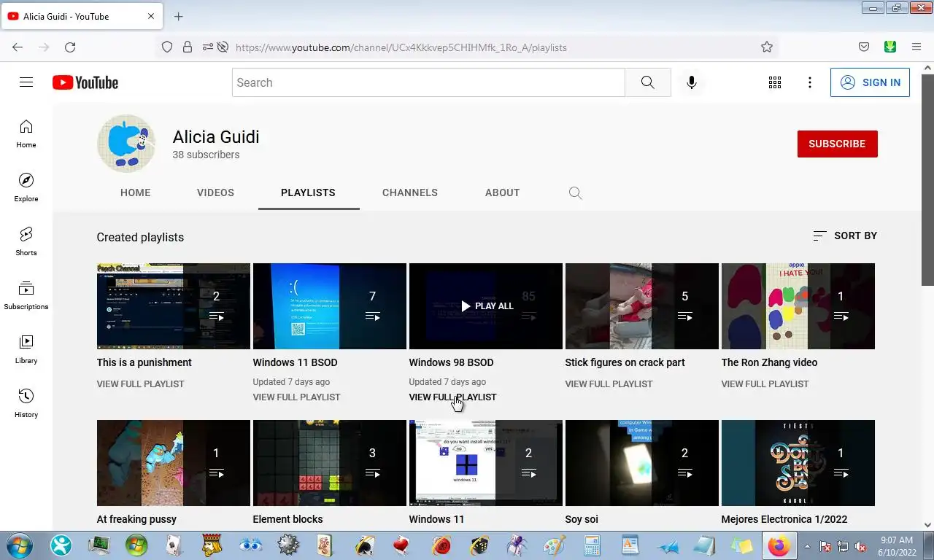Open Library in the left sidebar
This screenshot has width=934, height=560.
click(x=26, y=349)
